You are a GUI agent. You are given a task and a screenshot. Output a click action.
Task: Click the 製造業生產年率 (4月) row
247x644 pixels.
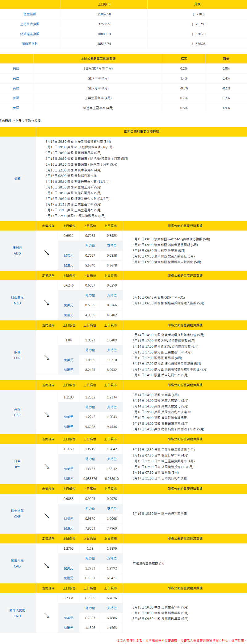coord(124,108)
